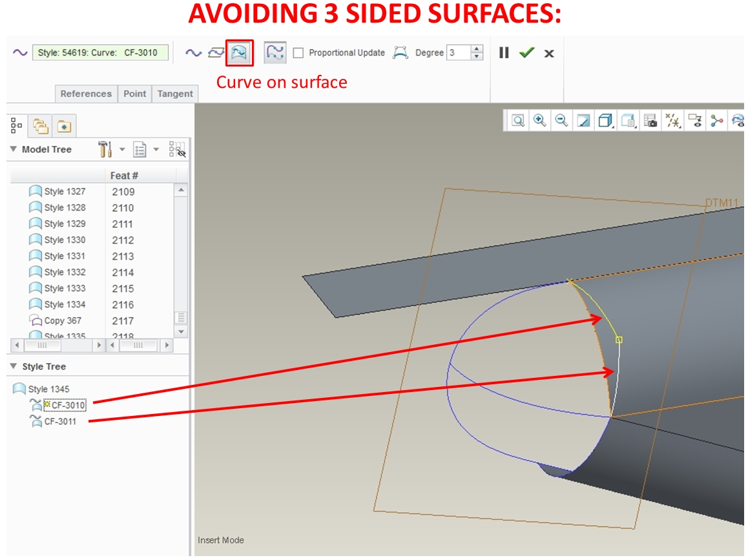The width and height of the screenshot is (748, 560).
Task: Open the Tangent tab
Action: [x=175, y=94]
